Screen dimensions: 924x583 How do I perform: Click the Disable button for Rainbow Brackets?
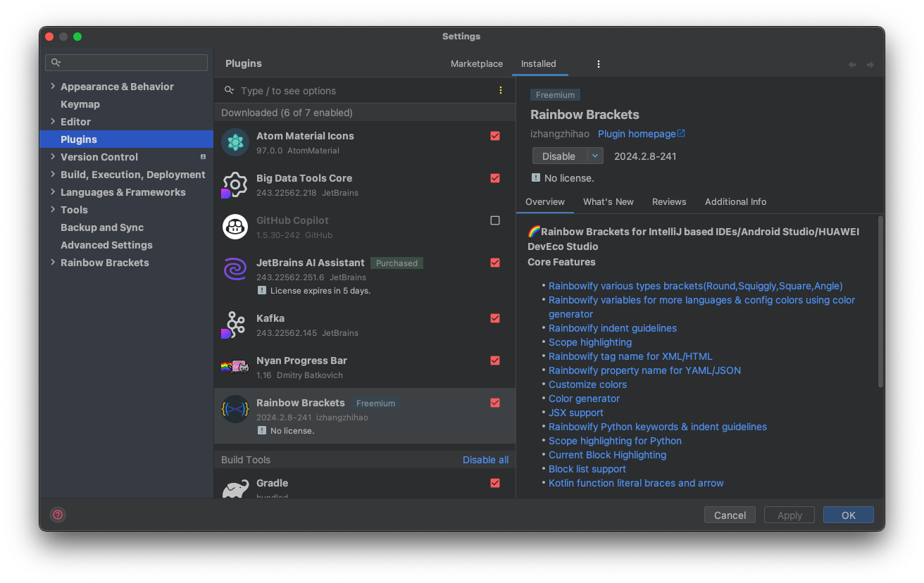pos(559,156)
